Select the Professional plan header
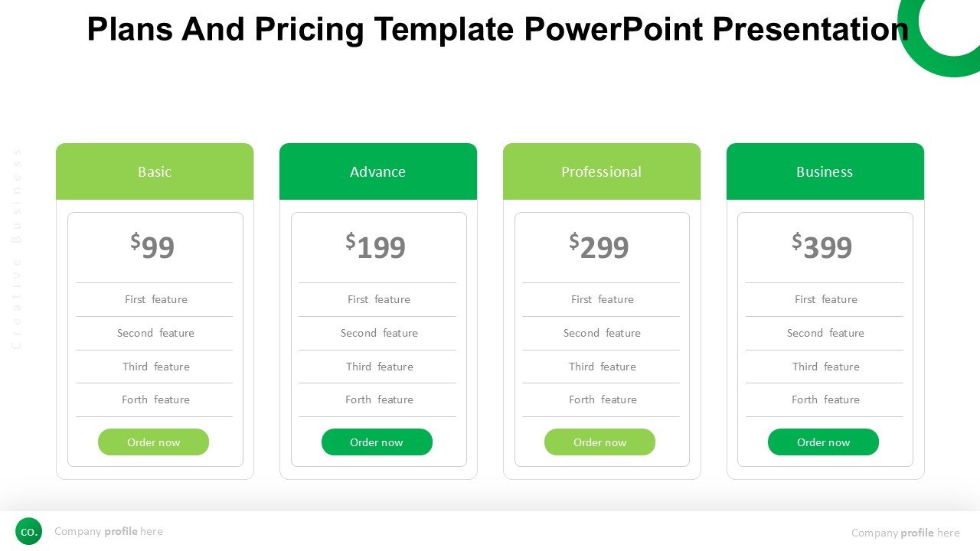Viewport: 980px width, 551px height. click(601, 171)
